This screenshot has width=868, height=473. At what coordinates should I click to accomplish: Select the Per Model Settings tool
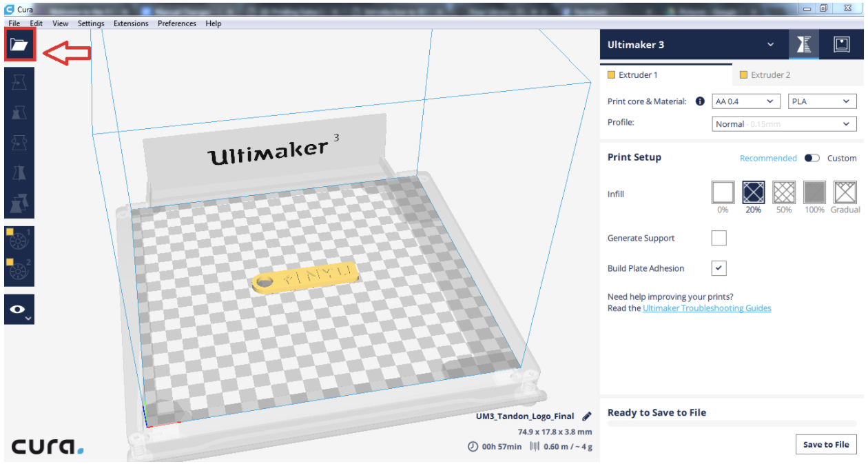[x=19, y=203]
